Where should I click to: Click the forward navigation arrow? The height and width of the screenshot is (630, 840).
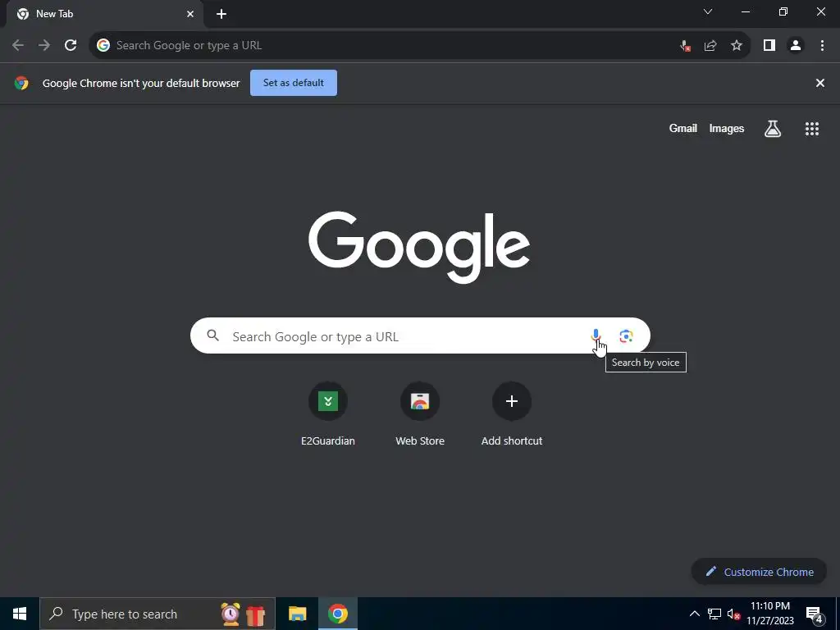click(x=44, y=46)
